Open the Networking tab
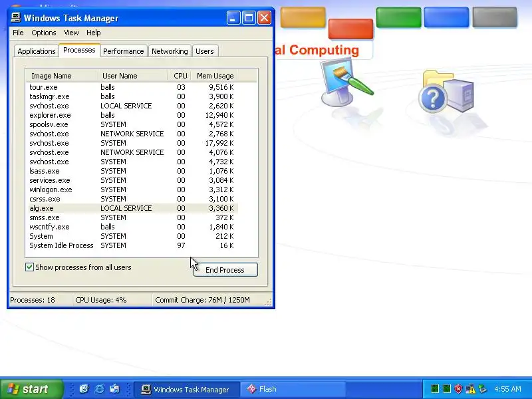 click(170, 51)
